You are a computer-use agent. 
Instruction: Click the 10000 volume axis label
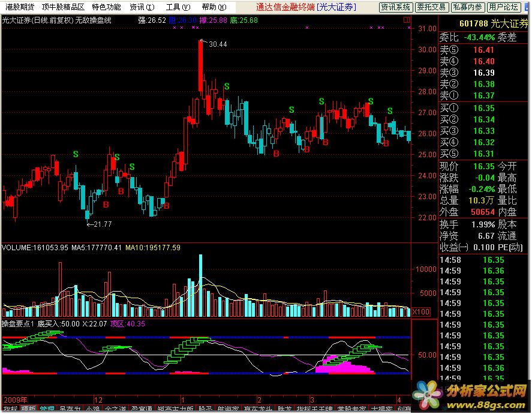coord(426,269)
